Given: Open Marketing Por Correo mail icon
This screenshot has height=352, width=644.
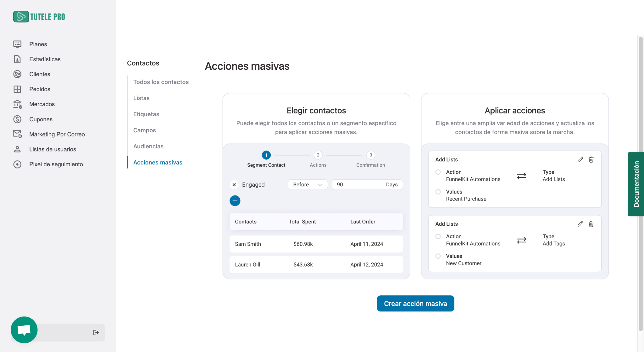Looking at the screenshot, I should pos(17,134).
